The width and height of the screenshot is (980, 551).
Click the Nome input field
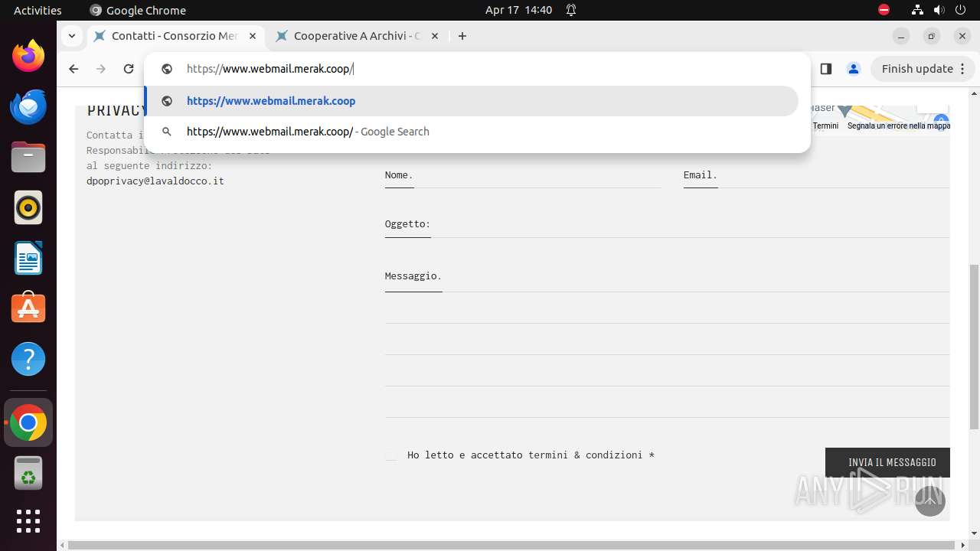coord(523,175)
